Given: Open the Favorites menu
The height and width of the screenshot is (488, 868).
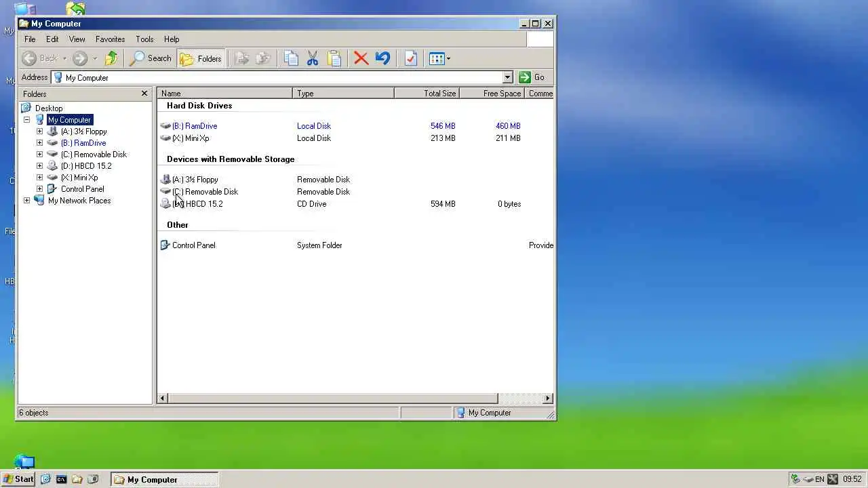Looking at the screenshot, I should tap(110, 39).
